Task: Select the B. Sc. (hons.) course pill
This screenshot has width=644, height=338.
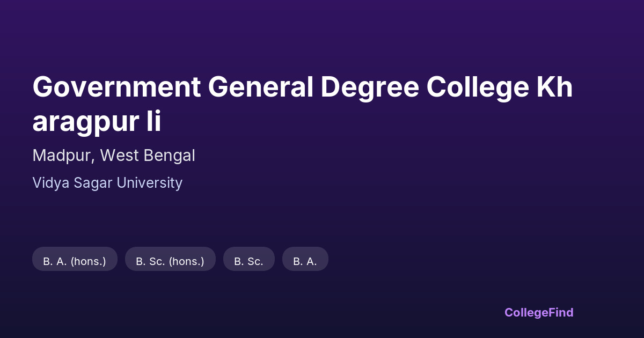Action: (x=170, y=261)
